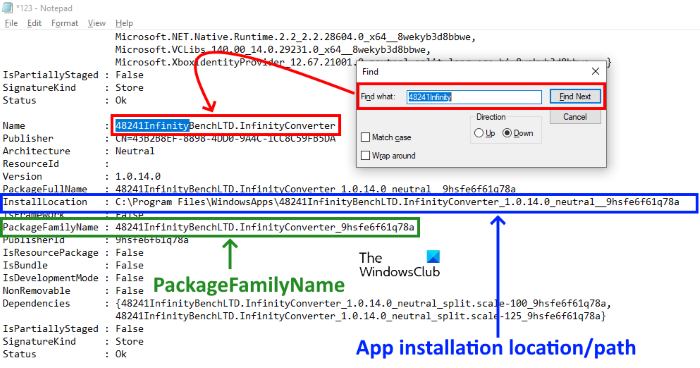Click the Notepad window title *123 - Notepad
This screenshot has height=368, width=700.
click(44, 8)
